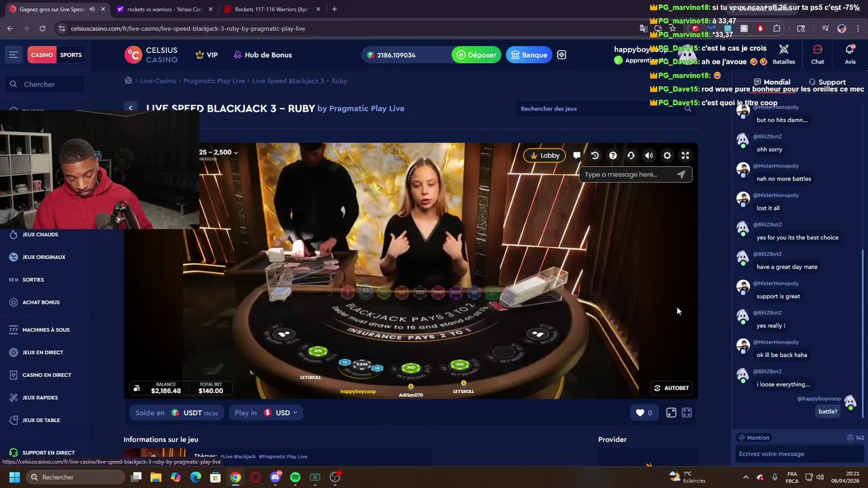
Task: Open the Hub de Bonus link
Action: [262, 55]
